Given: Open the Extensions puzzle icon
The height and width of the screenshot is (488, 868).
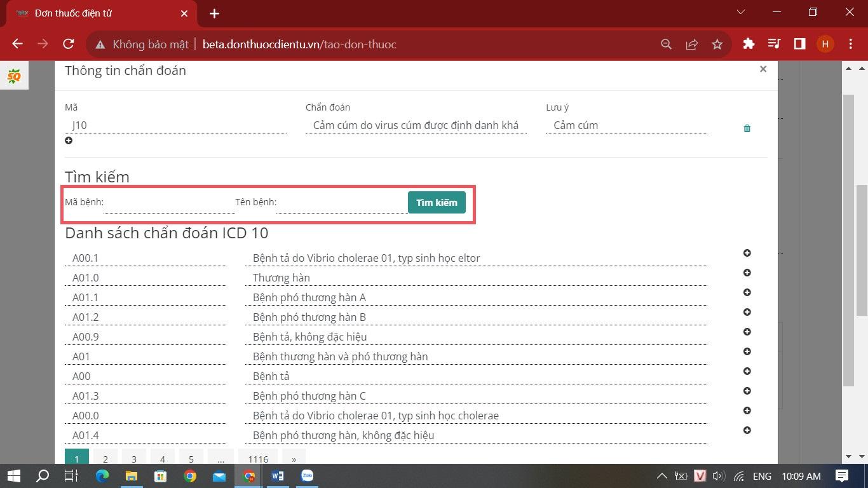Looking at the screenshot, I should [x=749, y=44].
